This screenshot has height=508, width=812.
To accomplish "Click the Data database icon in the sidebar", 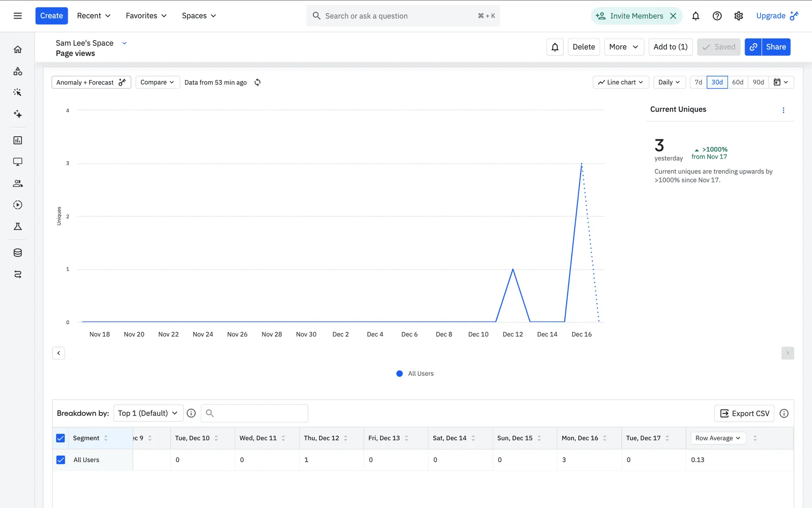I will (x=18, y=253).
